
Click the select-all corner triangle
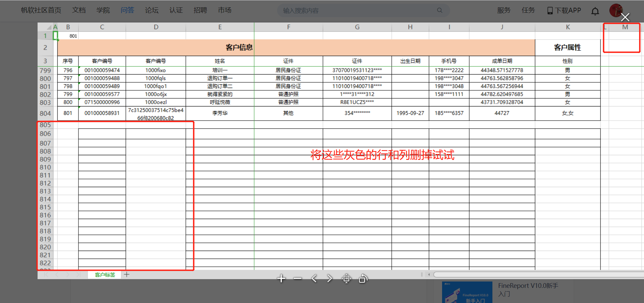49,27
